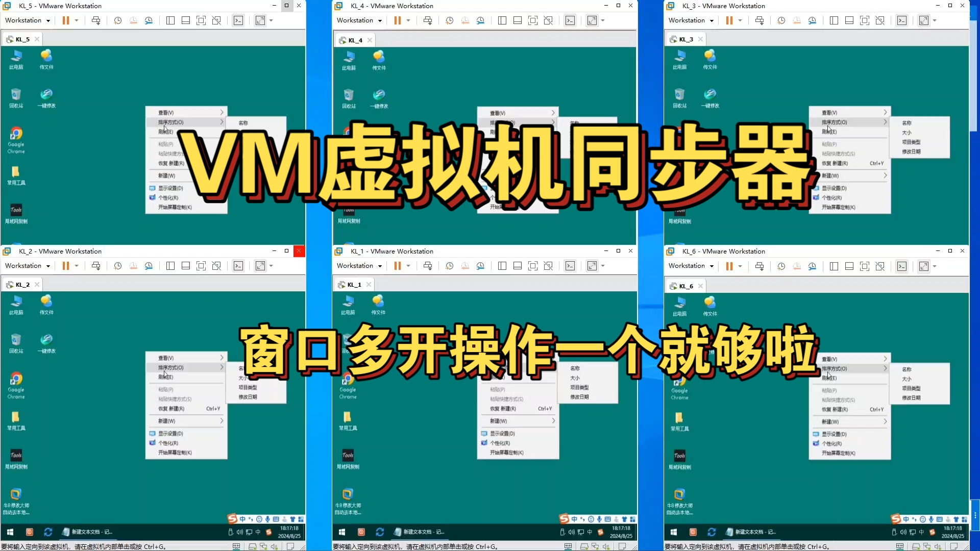Viewport: 980px width, 551px height.
Task: Toggle 显示设置(D) in KL_6 context menu
Action: (x=834, y=434)
